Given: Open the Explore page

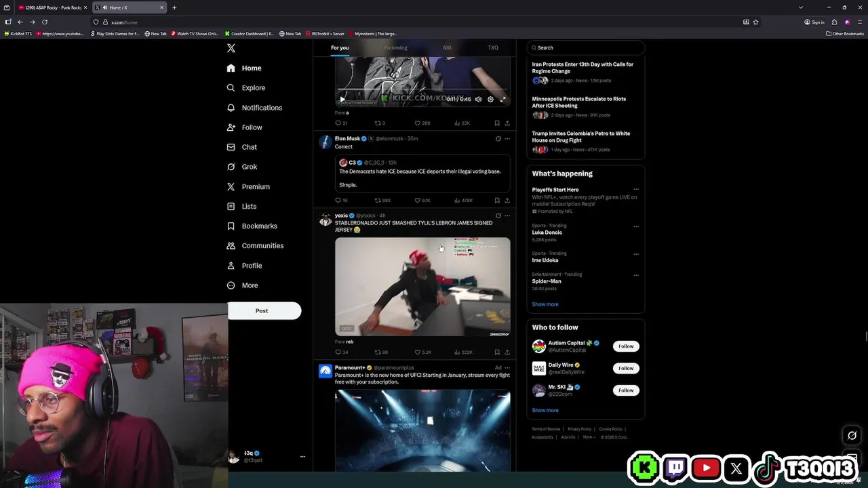Looking at the screenshot, I should 246,87.
